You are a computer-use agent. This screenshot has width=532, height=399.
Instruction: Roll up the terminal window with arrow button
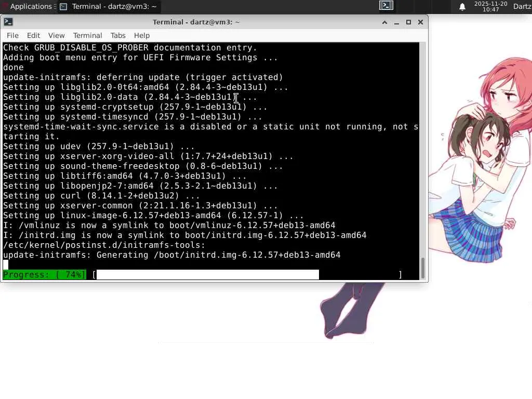coord(384,22)
